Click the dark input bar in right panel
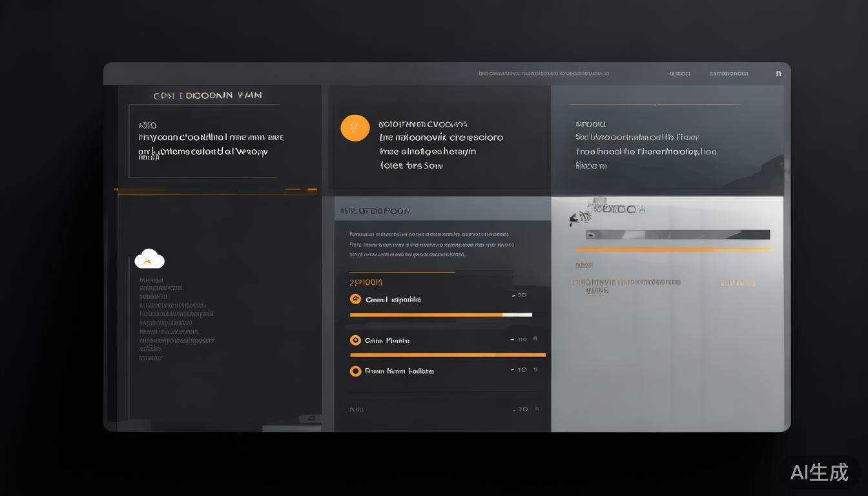Image resolution: width=868 pixels, height=496 pixels. tap(677, 235)
